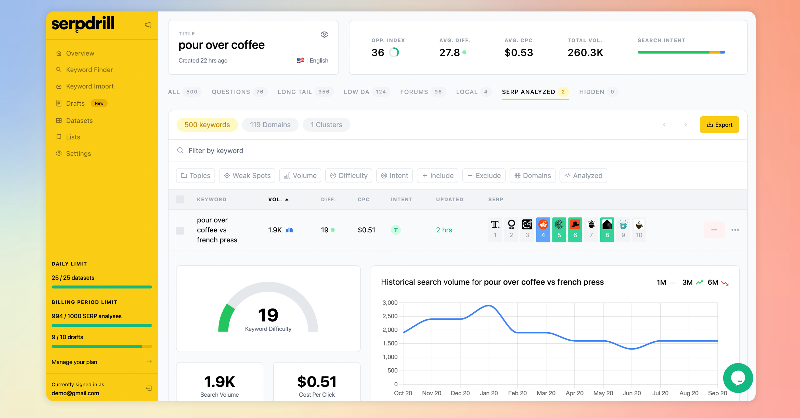
Task: Open the Difficulty filter
Action: click(x=349, y=176)
